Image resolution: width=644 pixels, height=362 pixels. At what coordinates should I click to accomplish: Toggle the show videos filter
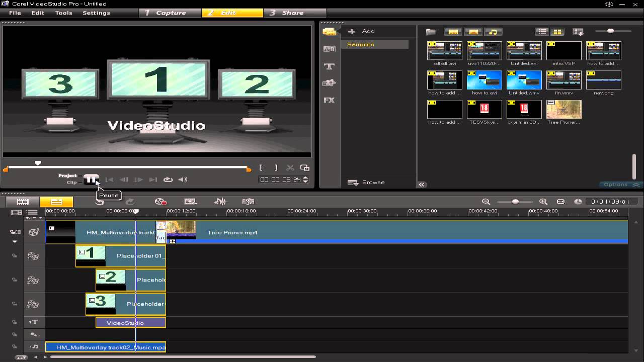[453, 32]
